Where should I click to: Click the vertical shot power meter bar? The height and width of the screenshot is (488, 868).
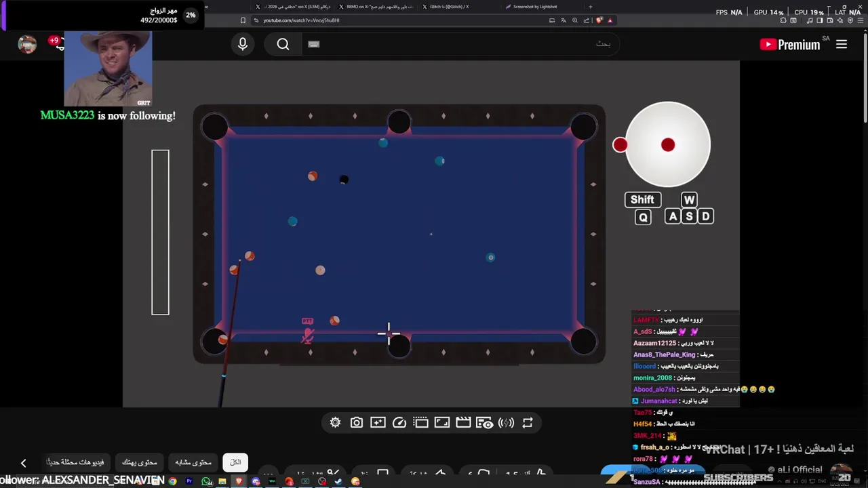tap(160, 232)
